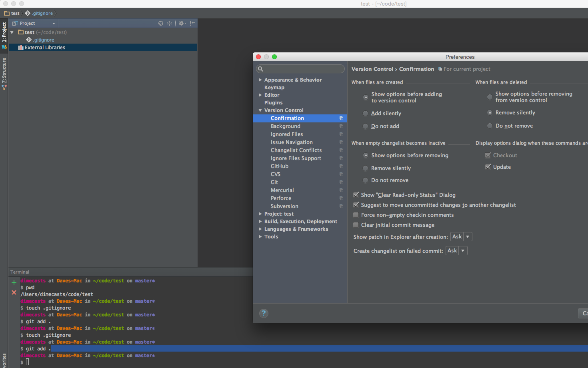Click the Structure tool window icon on left strip
The height and width of the screenshot is (368, 588).
coord(4,87)
